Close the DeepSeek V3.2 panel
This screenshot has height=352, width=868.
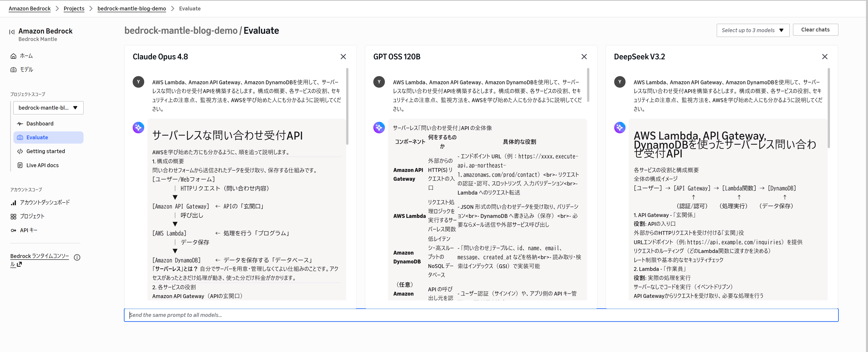(x=824, y=57)
